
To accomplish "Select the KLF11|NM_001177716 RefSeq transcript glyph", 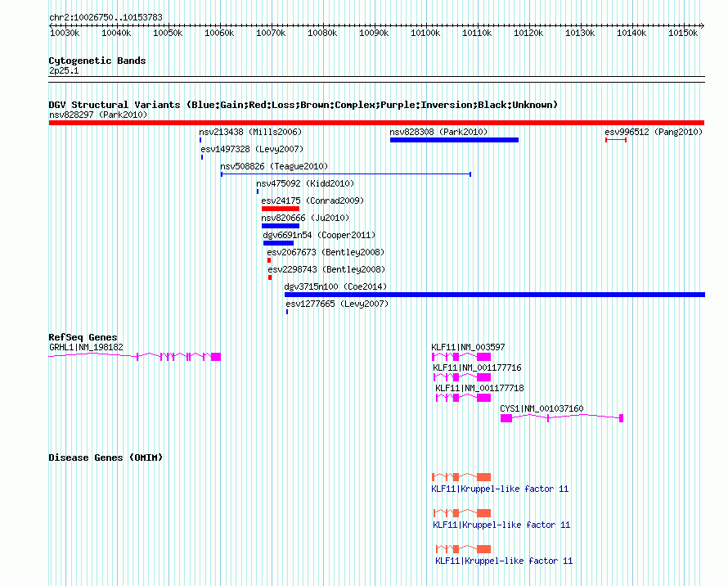I will (462, 376).
